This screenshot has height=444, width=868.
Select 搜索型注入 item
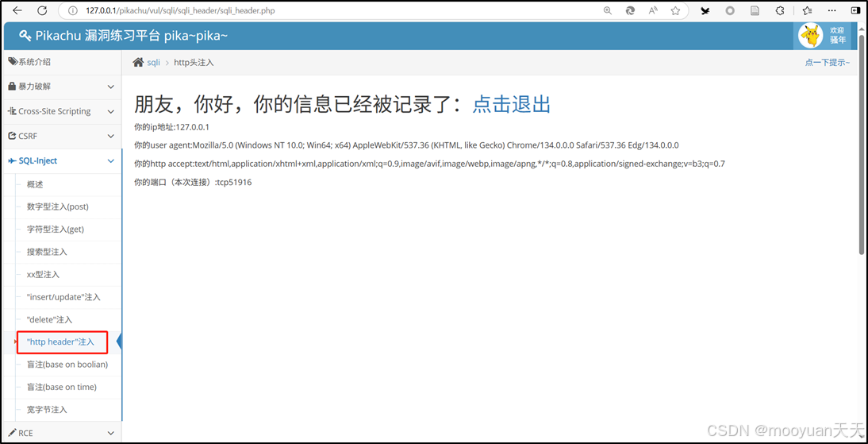coord(47,252)
